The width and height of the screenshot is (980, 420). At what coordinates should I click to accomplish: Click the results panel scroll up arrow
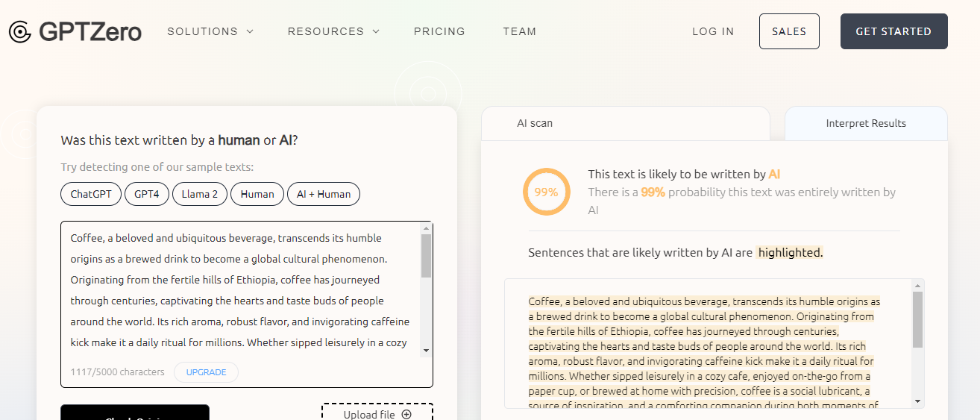coord(917,285)
